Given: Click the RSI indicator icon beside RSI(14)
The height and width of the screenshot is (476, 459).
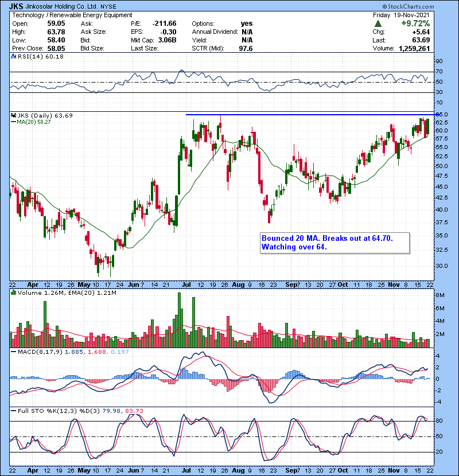Looking at the screenshot, I should (13, 56).
